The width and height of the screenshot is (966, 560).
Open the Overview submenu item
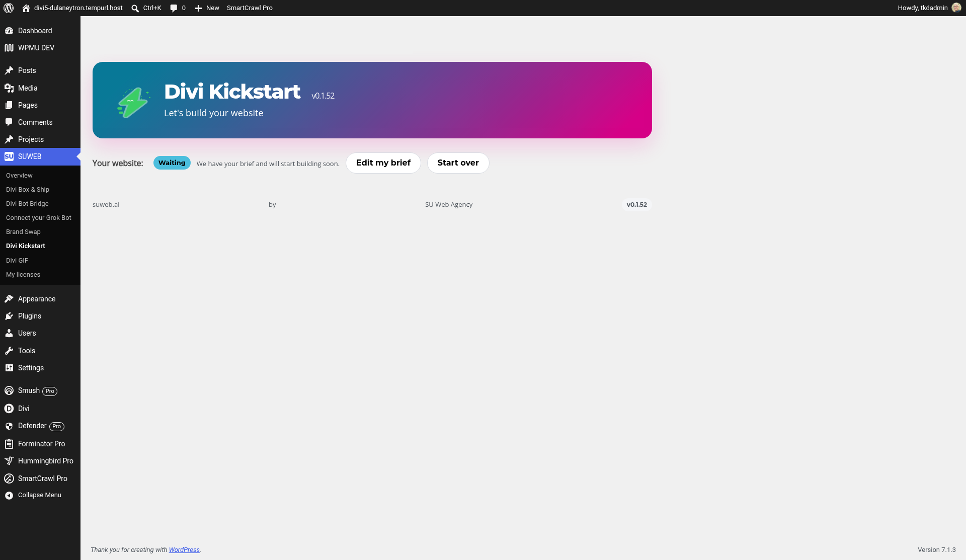coord(19,176)
